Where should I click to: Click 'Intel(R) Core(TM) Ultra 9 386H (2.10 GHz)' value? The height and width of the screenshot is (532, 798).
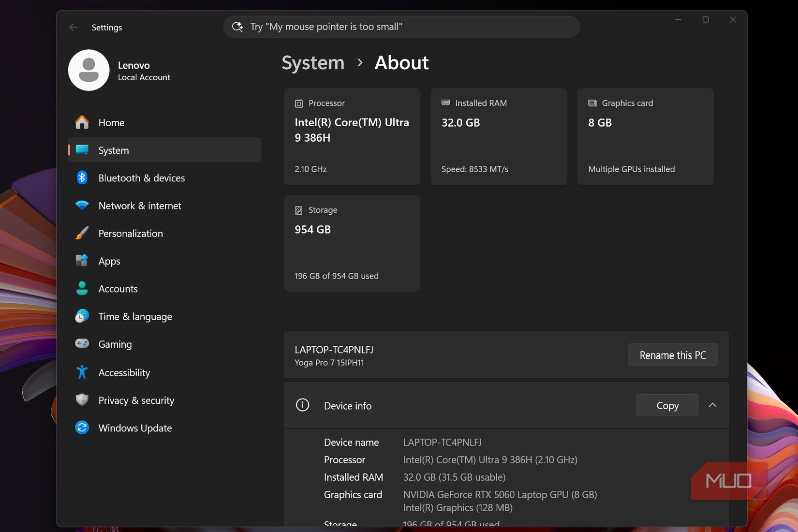point(490,459)
